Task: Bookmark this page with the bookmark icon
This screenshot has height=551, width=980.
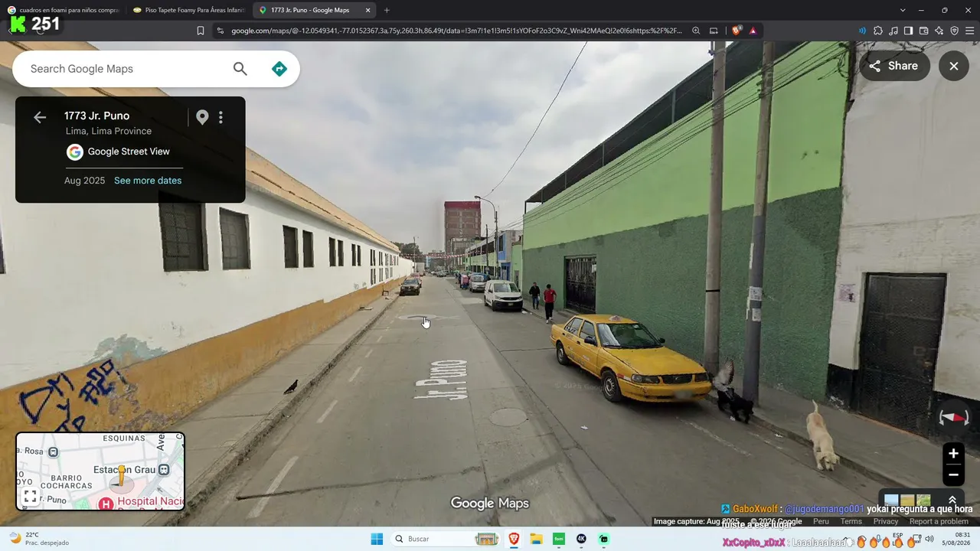Action: [x=201, y=31]
